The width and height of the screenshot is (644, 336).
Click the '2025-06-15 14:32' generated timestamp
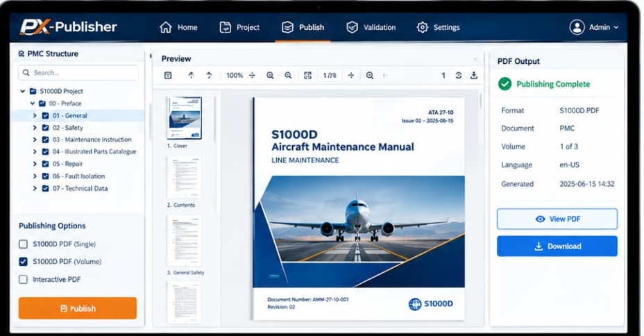click(x=587, y=184)
